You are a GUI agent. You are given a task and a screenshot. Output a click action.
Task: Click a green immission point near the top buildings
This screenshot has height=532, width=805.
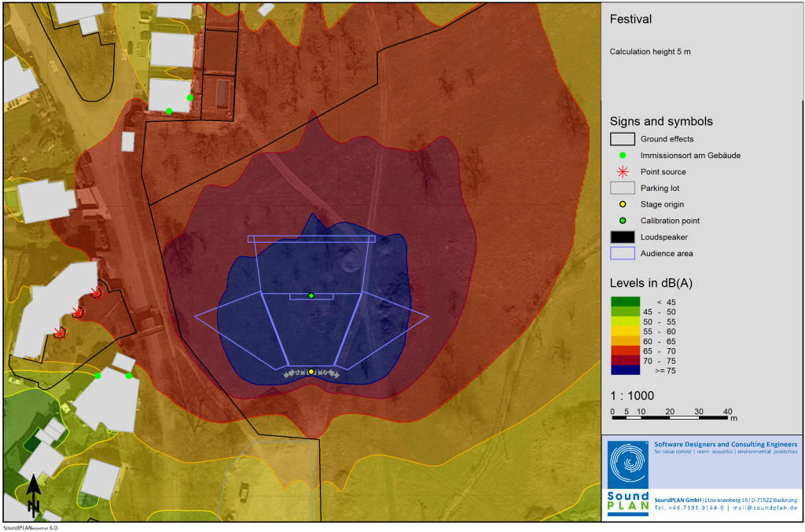[x=189, y=96]
